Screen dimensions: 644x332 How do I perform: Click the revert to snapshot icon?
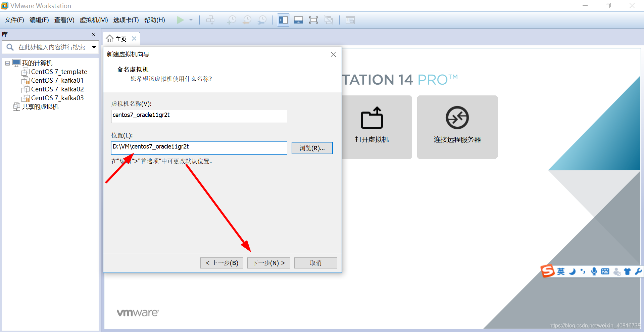click(247, 20)
